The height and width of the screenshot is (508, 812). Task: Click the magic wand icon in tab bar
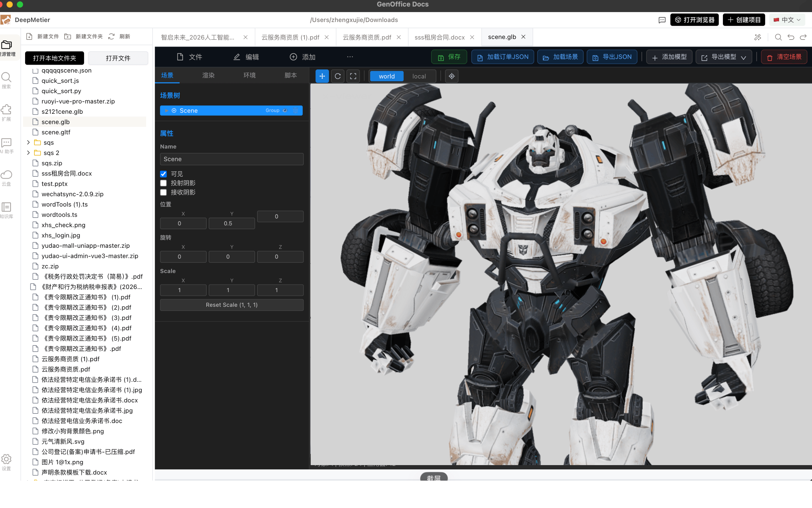(x=758, y=37)
